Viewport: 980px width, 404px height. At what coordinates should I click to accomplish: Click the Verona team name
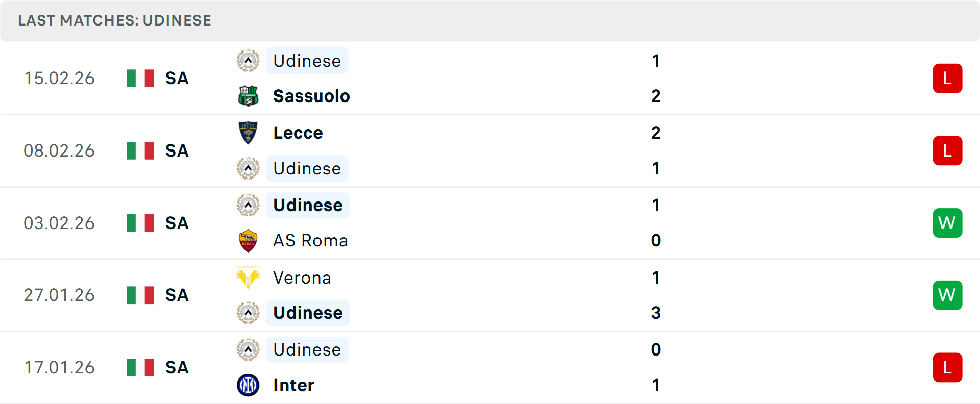(302, 277)
